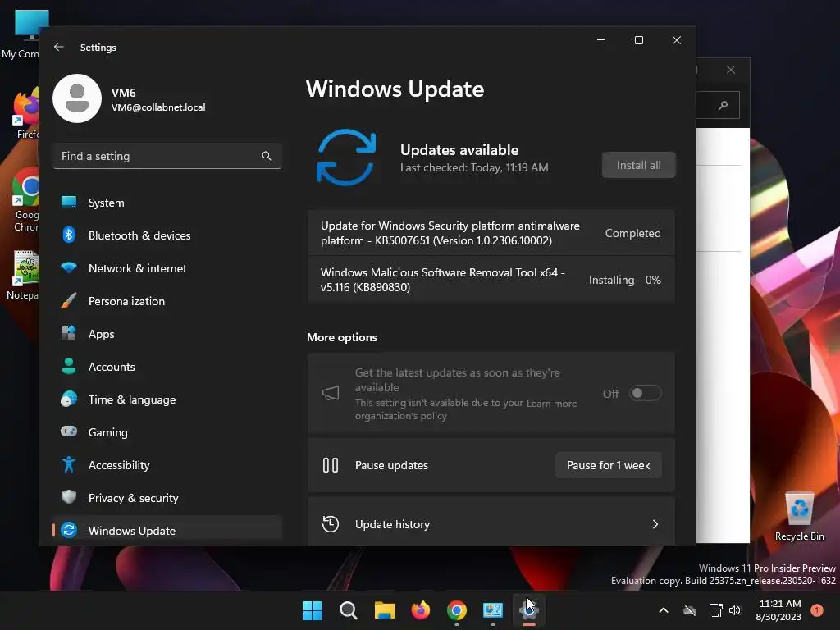Show hidden icons tray chevron
Screen dimensions: 840x630
pyautogui.click(x=663, y=610)
